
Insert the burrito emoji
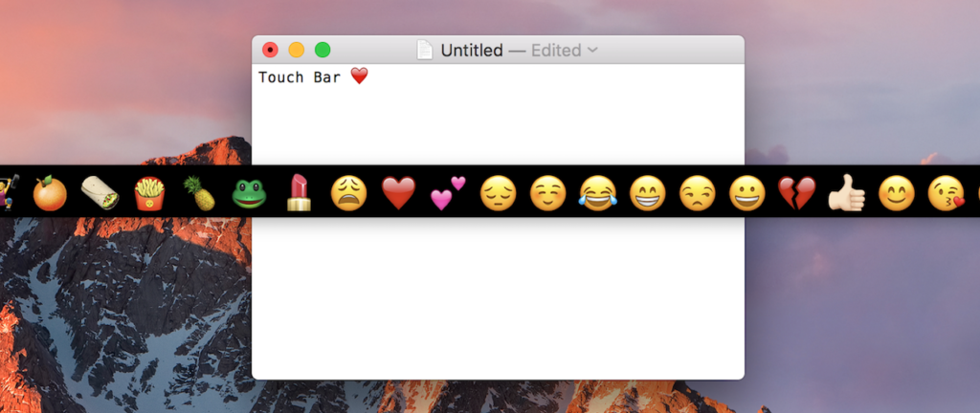tap(100, 193)
